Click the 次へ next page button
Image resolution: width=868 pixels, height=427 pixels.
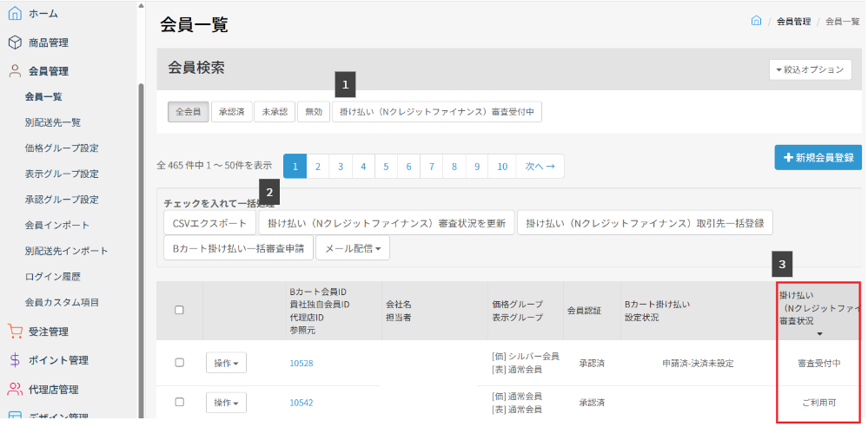(540, 167)
